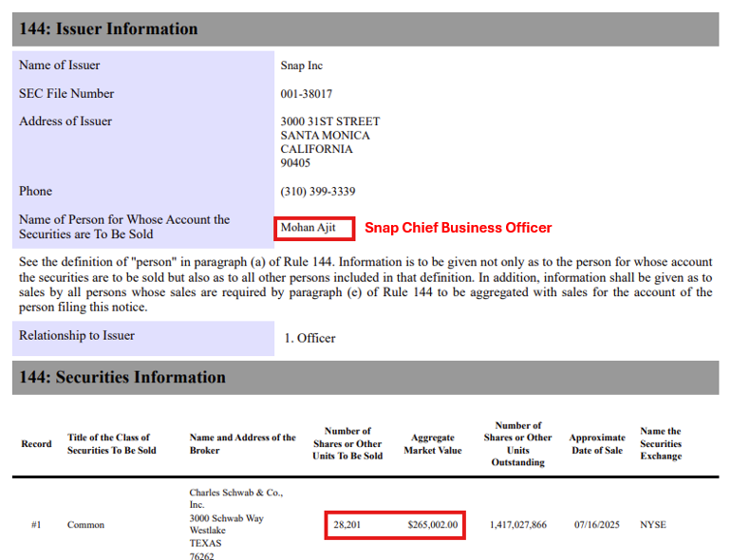Click the broker name 'Charles Schwab & Co., Inc.'

(x=235, y=498)
